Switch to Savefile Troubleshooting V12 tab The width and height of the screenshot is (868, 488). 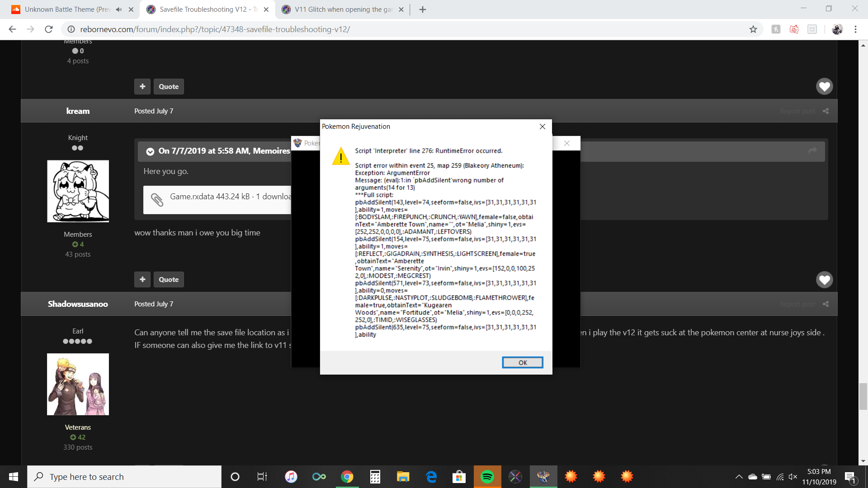208,9
